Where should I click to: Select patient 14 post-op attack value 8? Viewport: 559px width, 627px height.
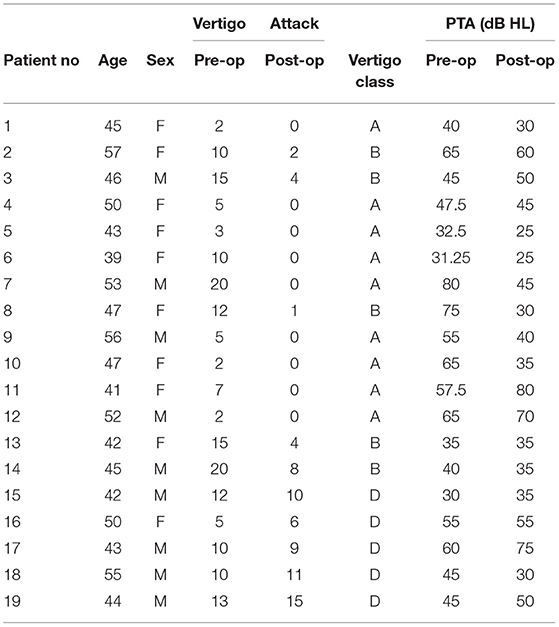tap(294, 469)
